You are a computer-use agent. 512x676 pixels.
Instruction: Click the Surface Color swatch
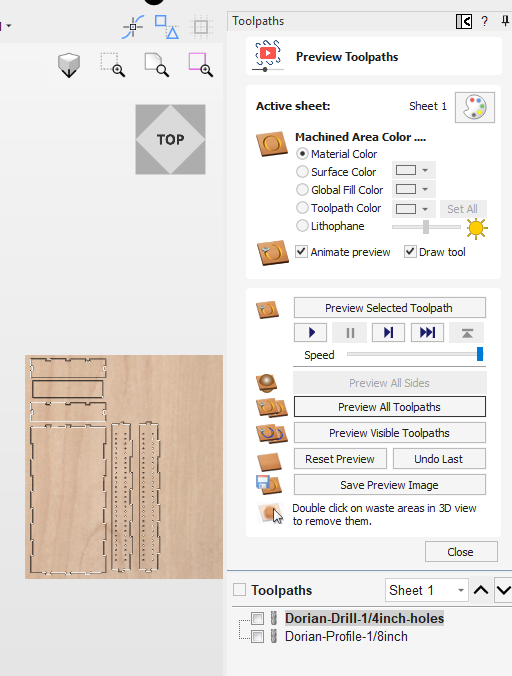(406, 170)
